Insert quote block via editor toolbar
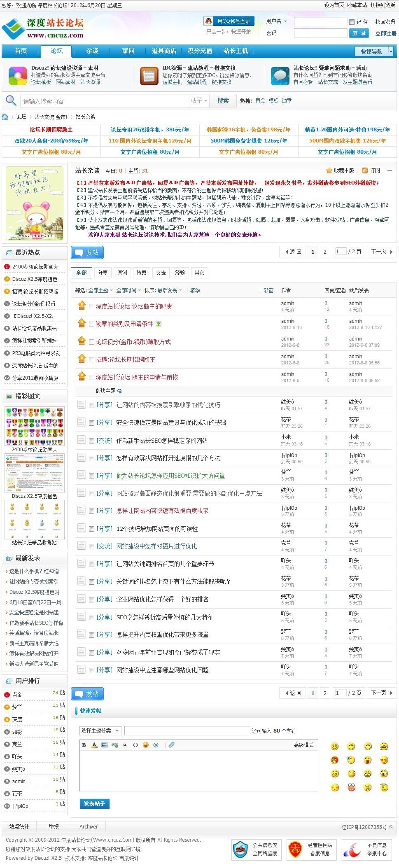This screenshot has height=868, width=399. click(x=125, y=745)
